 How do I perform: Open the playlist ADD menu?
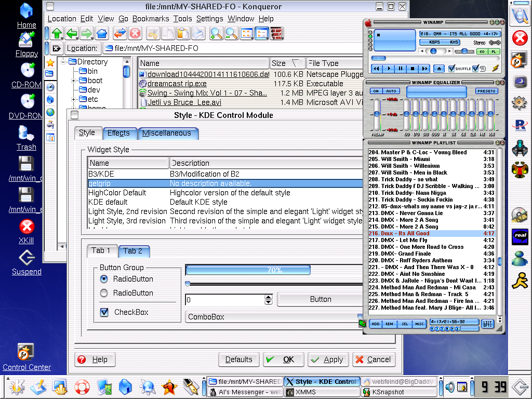pyautogui.click(x=375, y=324)
